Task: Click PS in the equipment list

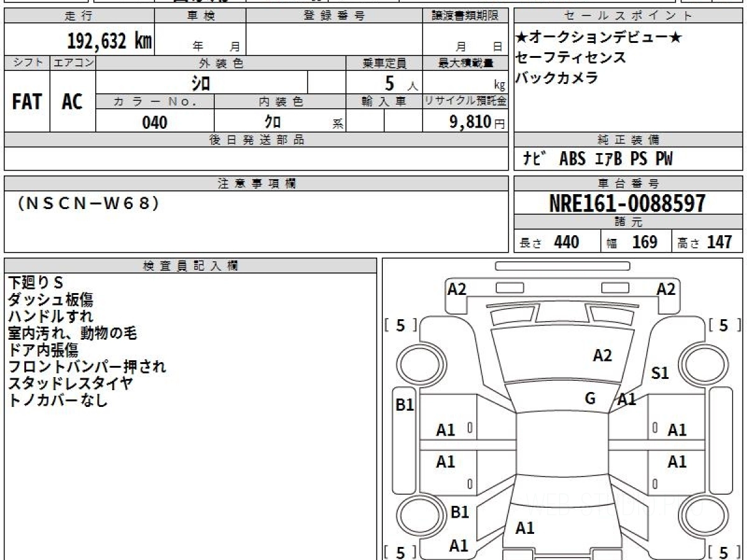Action: point(639,159)
